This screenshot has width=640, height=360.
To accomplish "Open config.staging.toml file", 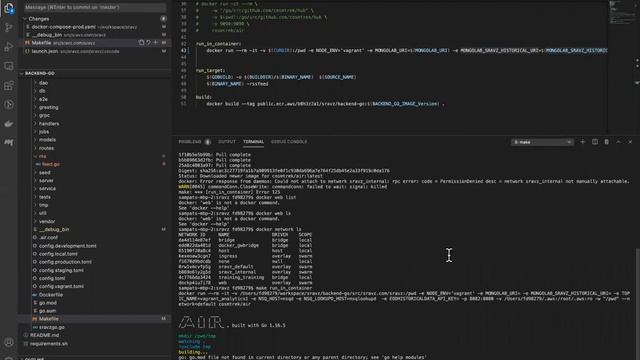I will (x=61, y=270).
